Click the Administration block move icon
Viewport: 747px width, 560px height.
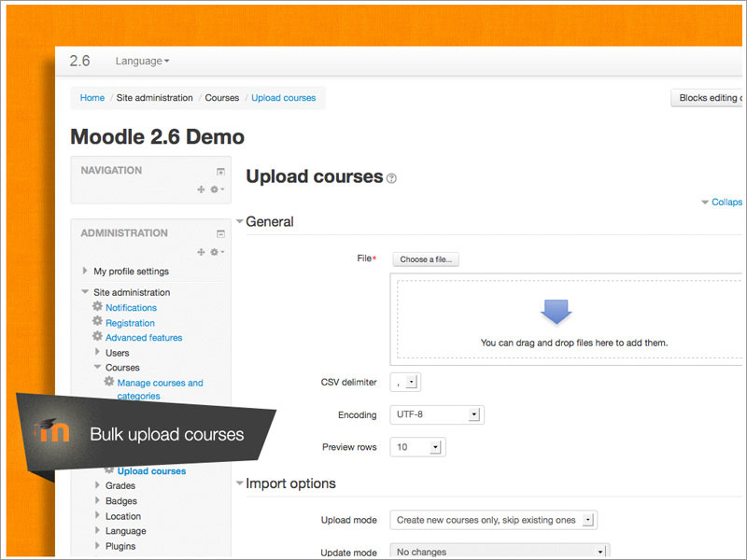201,252
